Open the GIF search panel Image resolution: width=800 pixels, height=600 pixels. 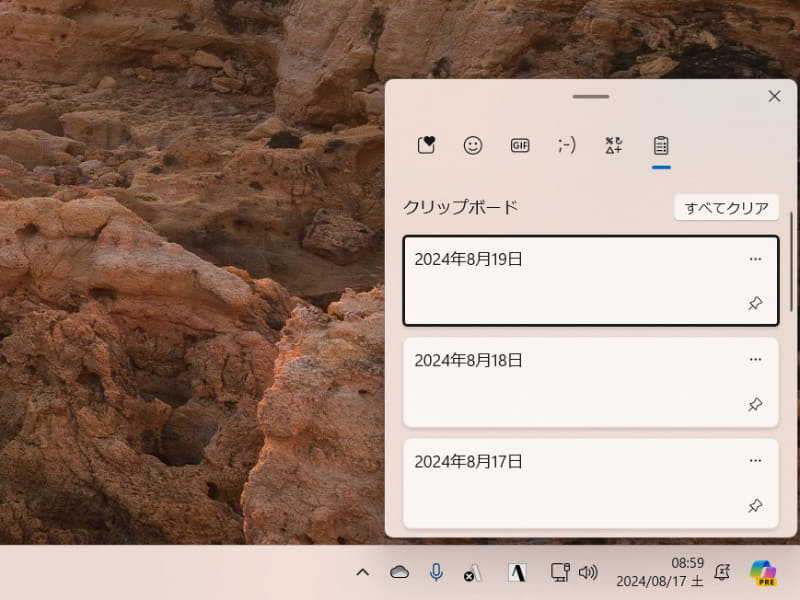520,144
